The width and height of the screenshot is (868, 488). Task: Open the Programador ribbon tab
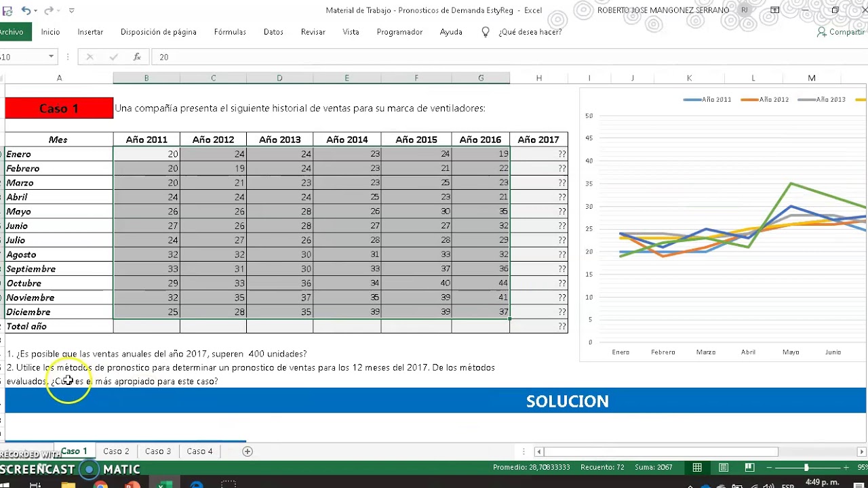tap(399, 32)
